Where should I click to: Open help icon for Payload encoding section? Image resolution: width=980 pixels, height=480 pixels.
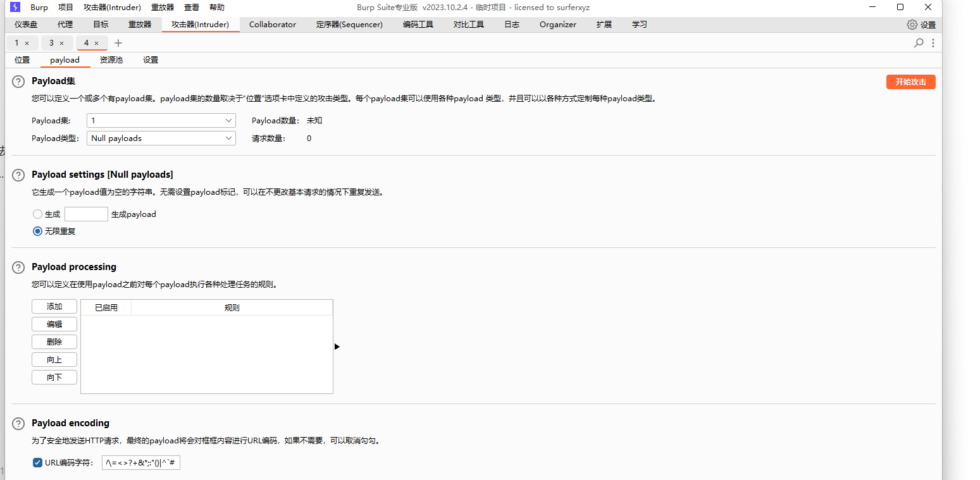coord(18,424)
